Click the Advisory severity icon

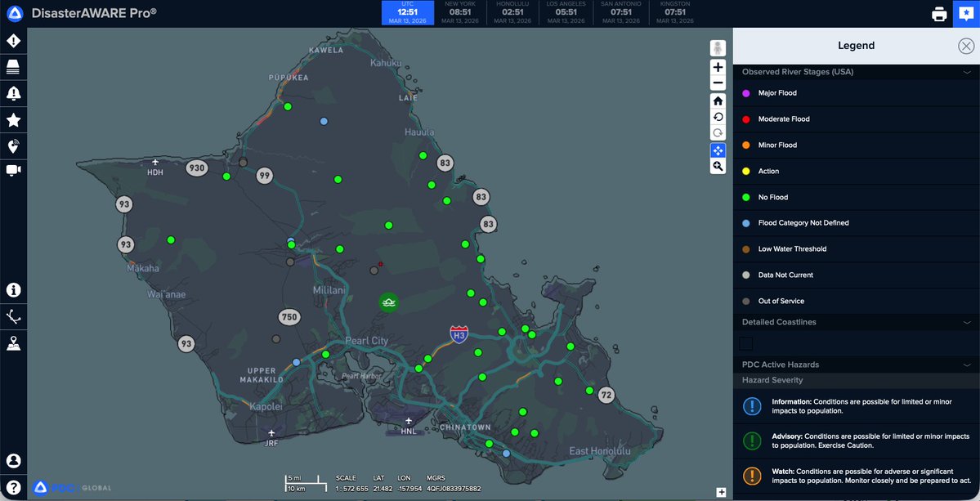pyautogui.click(x=752, y=441)
